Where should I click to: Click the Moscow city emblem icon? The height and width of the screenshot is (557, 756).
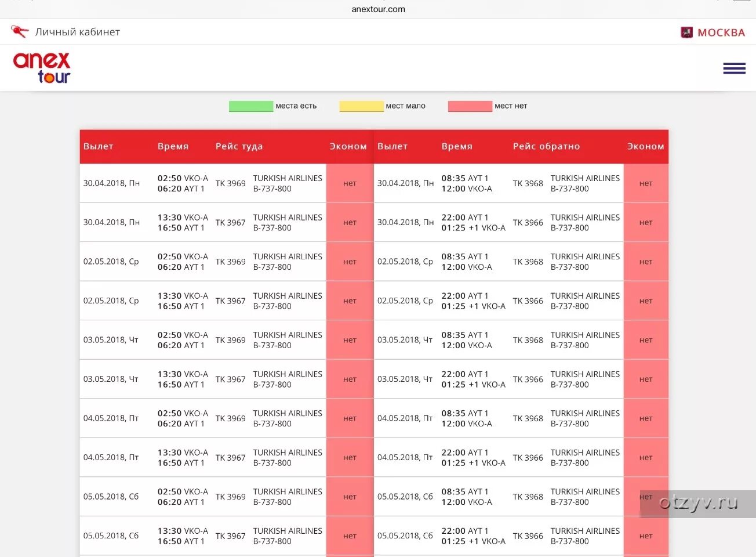pos(686,32)
